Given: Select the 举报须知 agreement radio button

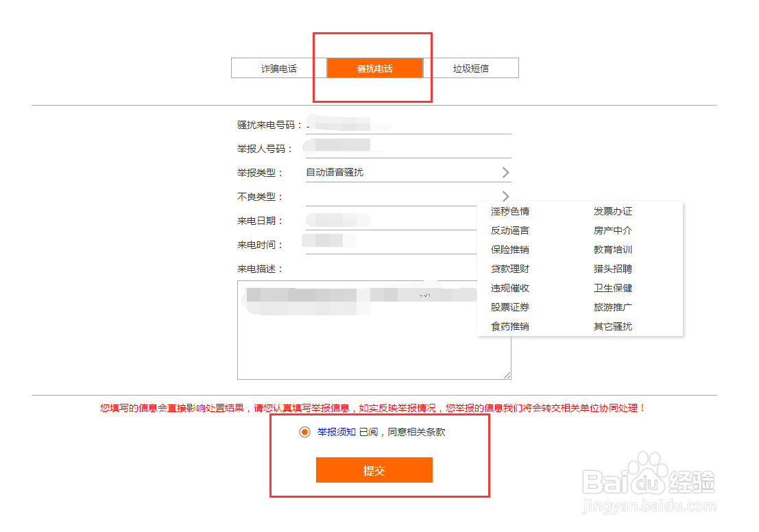Looking at the screenshot, I should [x=304, y=433].
